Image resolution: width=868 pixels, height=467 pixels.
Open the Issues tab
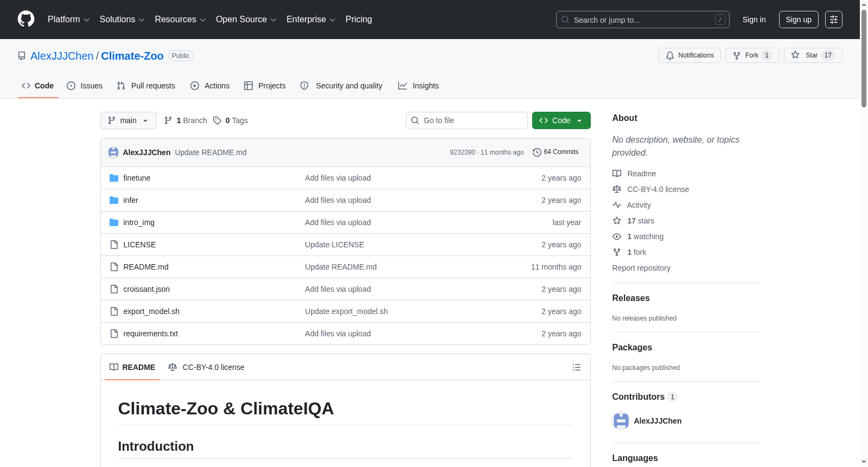(x=85, y=86)
